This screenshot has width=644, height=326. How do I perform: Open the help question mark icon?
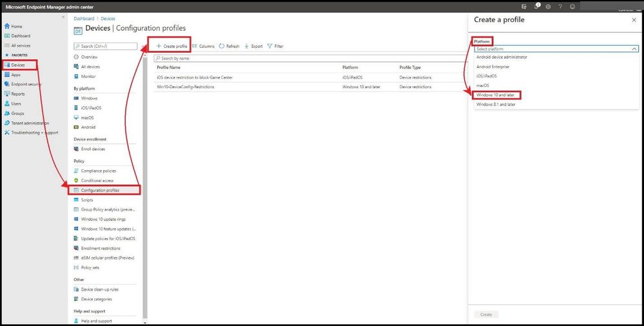[x=560, y=6]
